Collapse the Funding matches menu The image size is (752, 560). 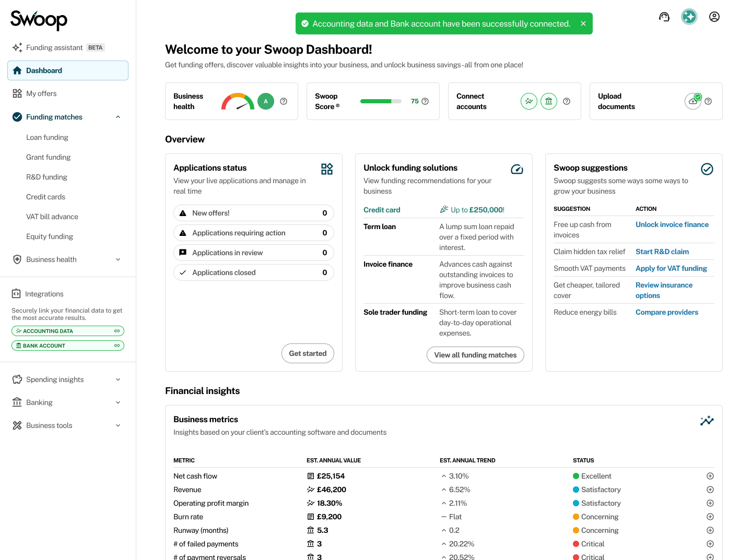(118, 117)
